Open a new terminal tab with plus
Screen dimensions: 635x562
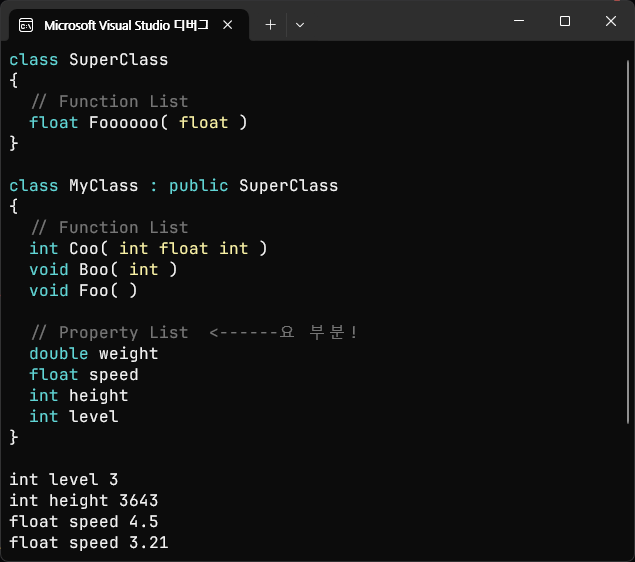coord(271,25)
